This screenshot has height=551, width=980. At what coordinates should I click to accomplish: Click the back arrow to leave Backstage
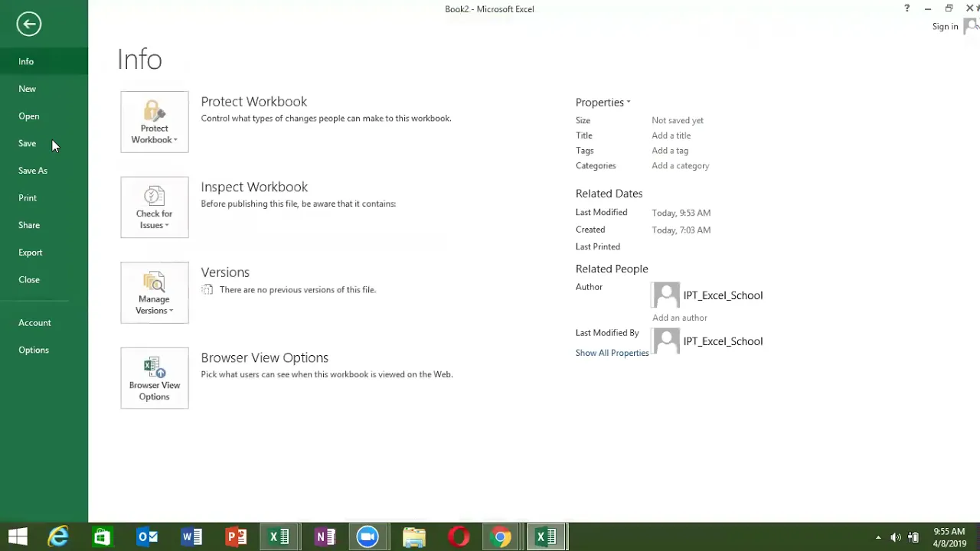click(x=28, y=24)
